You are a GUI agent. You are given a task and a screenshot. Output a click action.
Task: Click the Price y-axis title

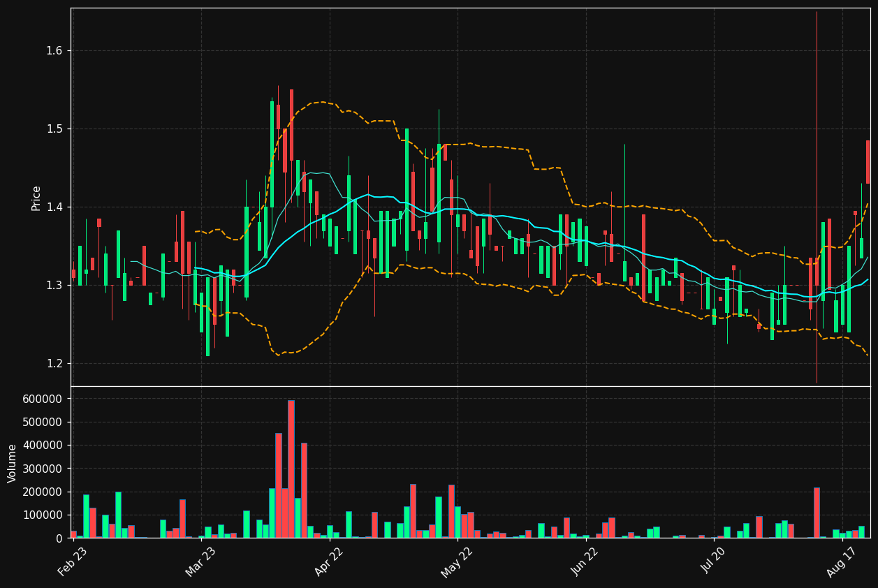[x=36, y=198]
